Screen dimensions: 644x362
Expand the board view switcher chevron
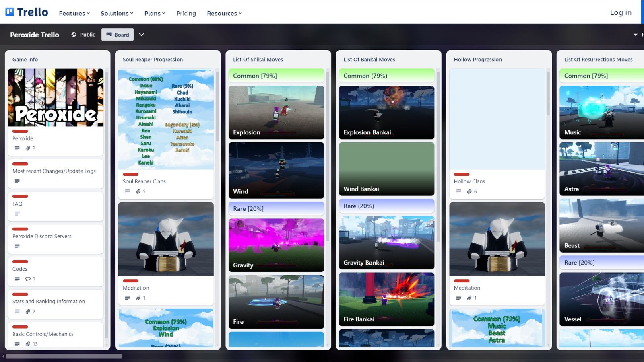[x=142, y=34]
